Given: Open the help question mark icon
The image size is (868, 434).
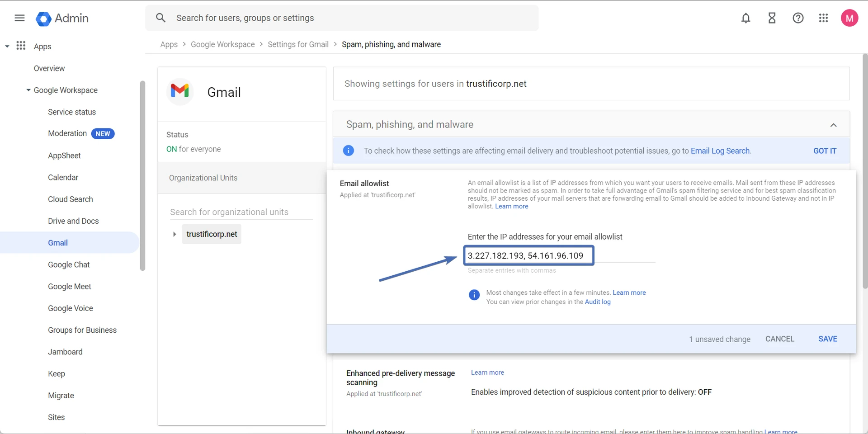Looking at the screenshot, I should click(798, 18).
